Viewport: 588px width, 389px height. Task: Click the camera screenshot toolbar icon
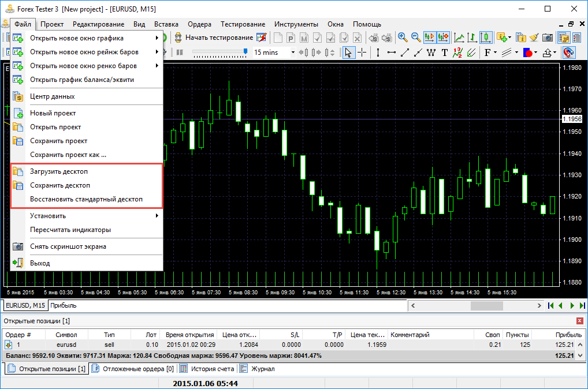547,38
